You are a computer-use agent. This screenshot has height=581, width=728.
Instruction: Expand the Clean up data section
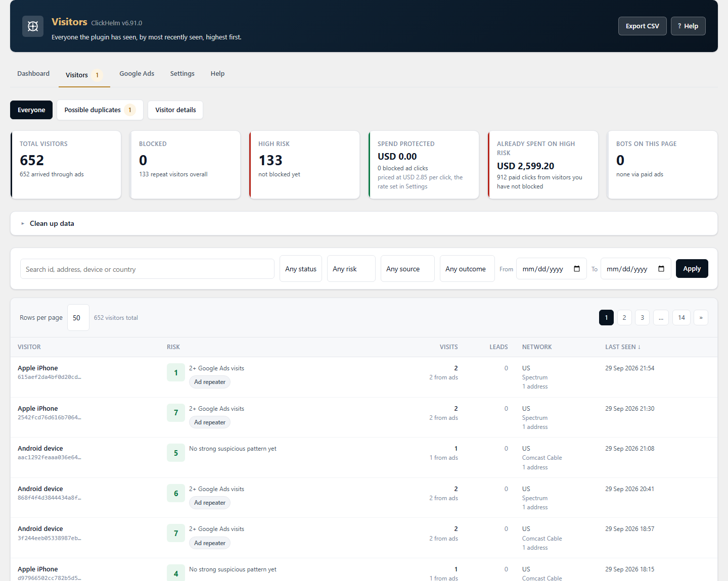364,223
